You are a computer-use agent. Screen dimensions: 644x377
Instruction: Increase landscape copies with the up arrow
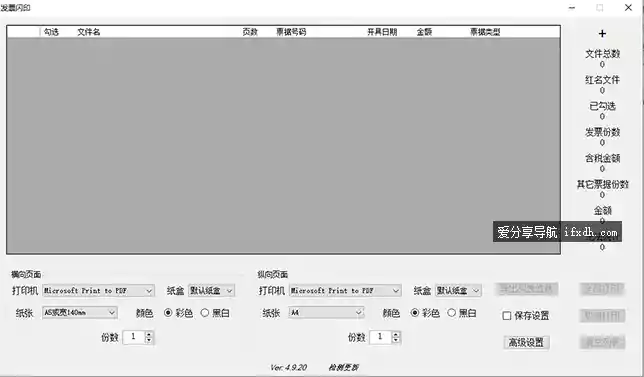pos(149,334)
